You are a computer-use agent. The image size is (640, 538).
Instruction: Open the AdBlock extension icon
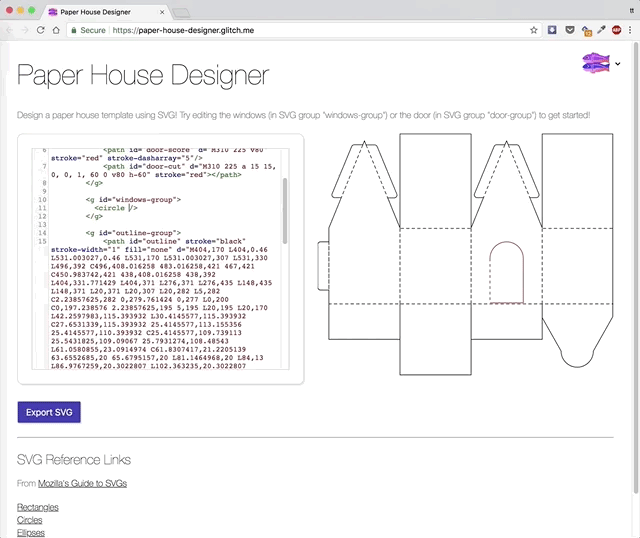point(616,30)
